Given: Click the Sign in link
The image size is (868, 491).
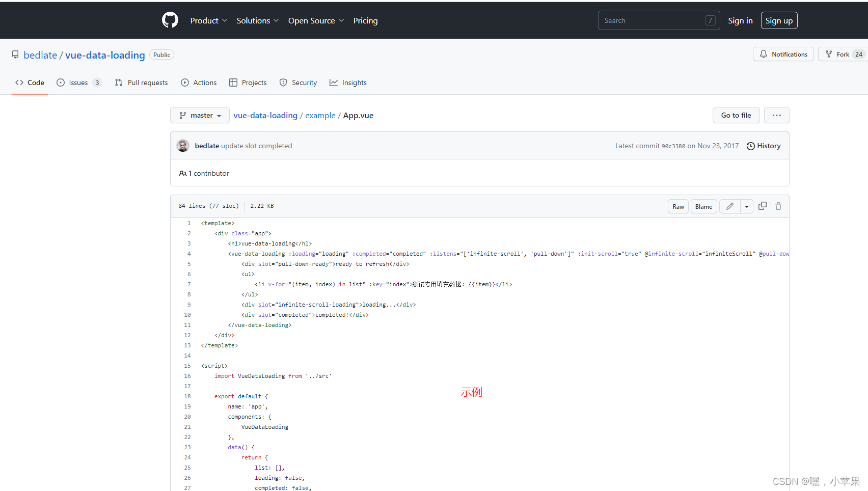Looking at the screenshot, I should pyautogui.click(x=740, y=20).
